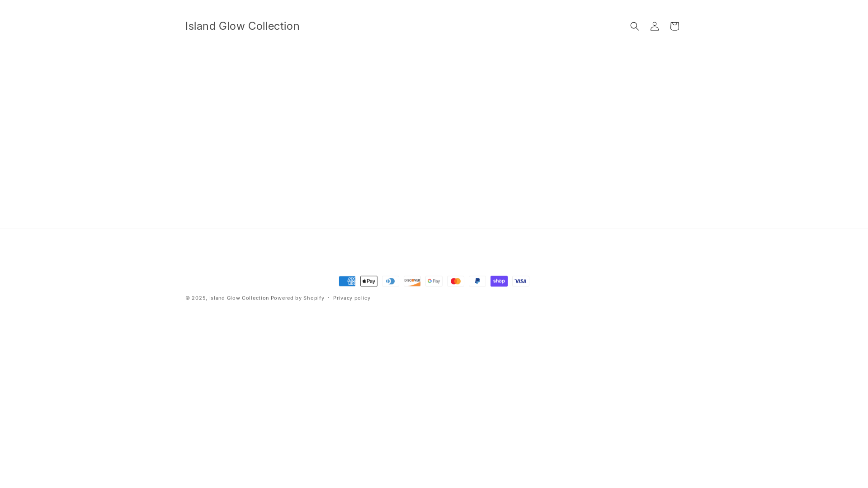This screenshot has width=868, height=488.
Task: Open the shopping cart icon
Action: 675,26
